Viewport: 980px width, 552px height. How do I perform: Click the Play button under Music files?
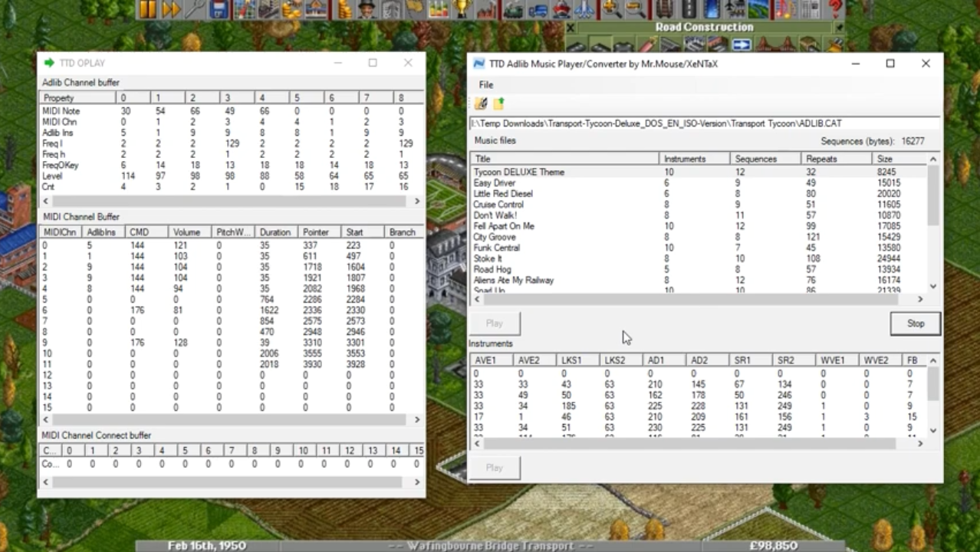[495, 324]
